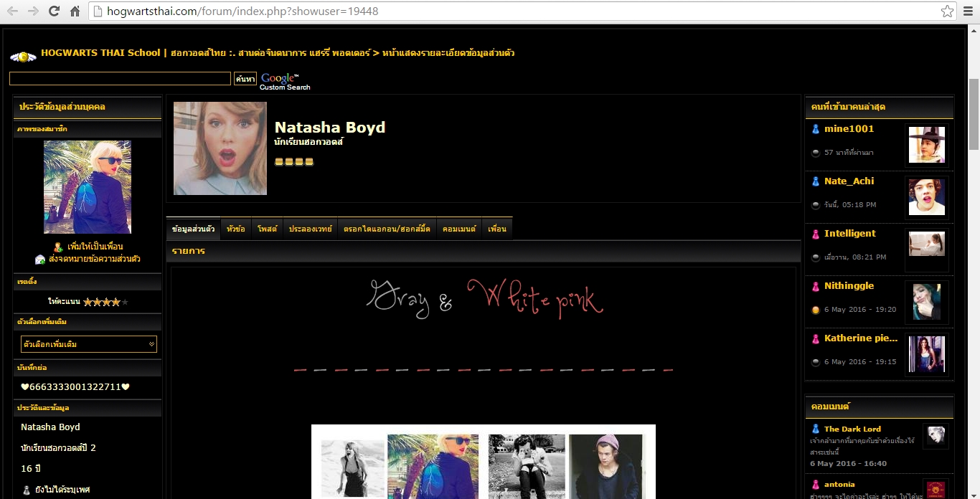Open antonia commenter link
Screen dimensions: 980x499
pyautogui.click(x=839, y=485)
